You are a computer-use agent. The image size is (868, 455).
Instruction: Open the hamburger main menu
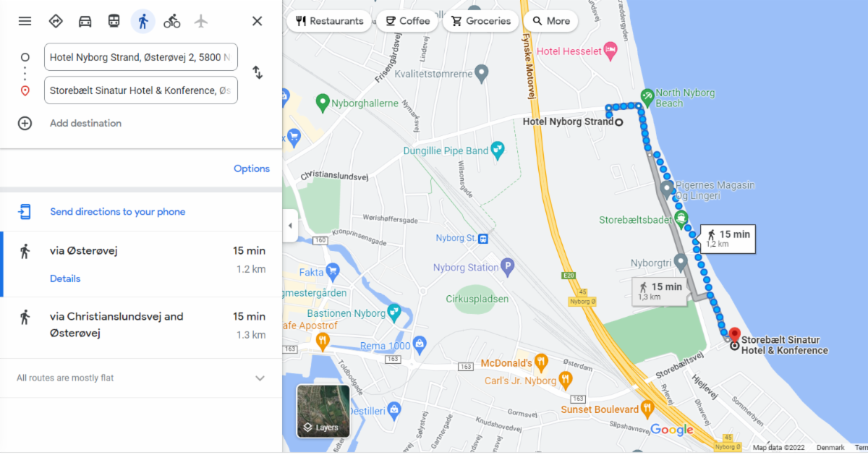tap(25, 21)
